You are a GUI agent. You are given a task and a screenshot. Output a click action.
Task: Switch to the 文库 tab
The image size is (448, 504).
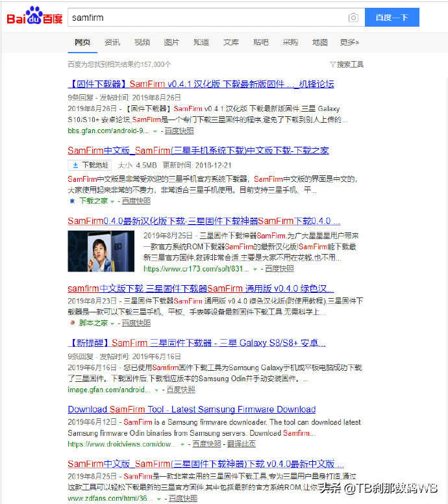(230, 42)
